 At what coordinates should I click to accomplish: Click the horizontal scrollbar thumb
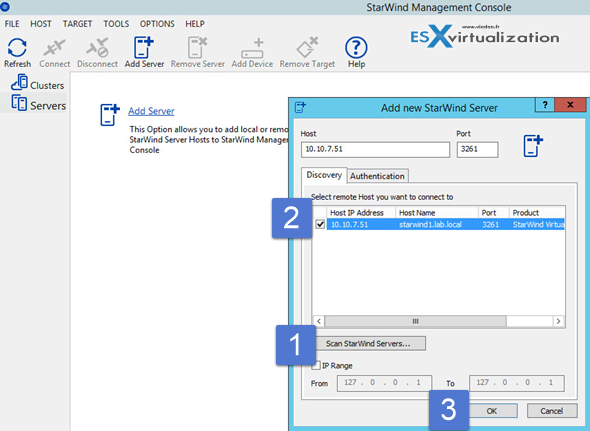pos(415,321)
